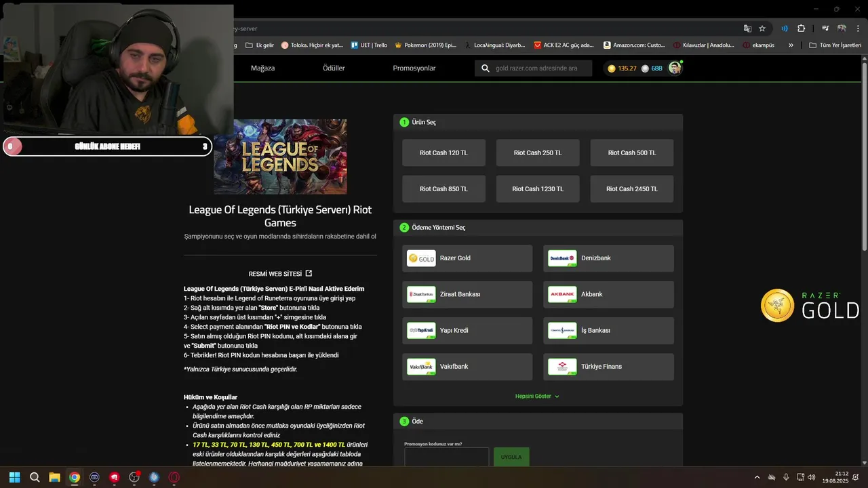Open the RESMİ WEB SİTESİ link

coord(280,274)
